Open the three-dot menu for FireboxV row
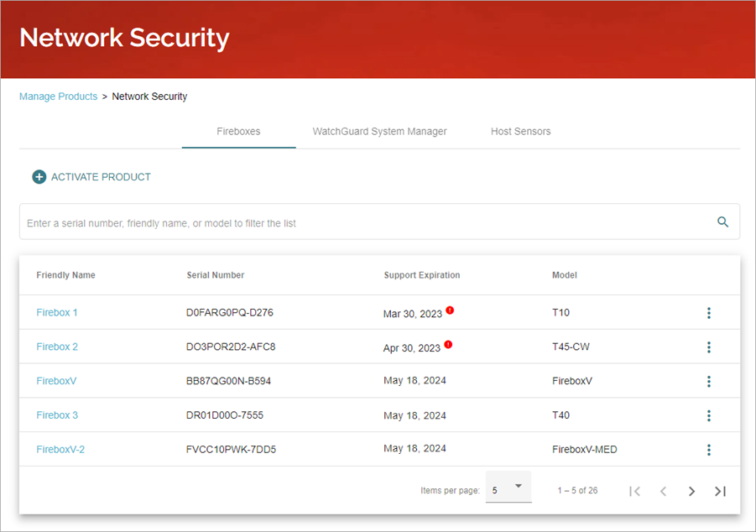Viewport: 756px width, 532px height. tap(709, 382)
